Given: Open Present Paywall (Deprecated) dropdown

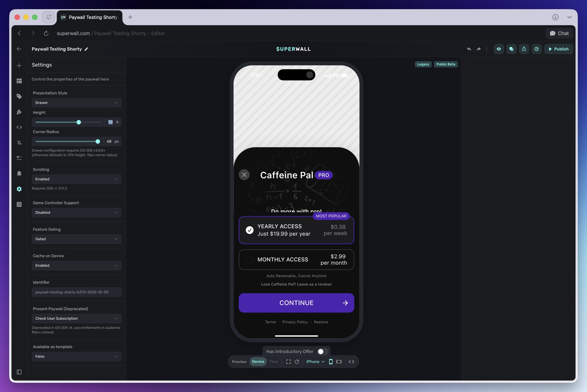Looking at the screenshot, I should pos(77,318).
